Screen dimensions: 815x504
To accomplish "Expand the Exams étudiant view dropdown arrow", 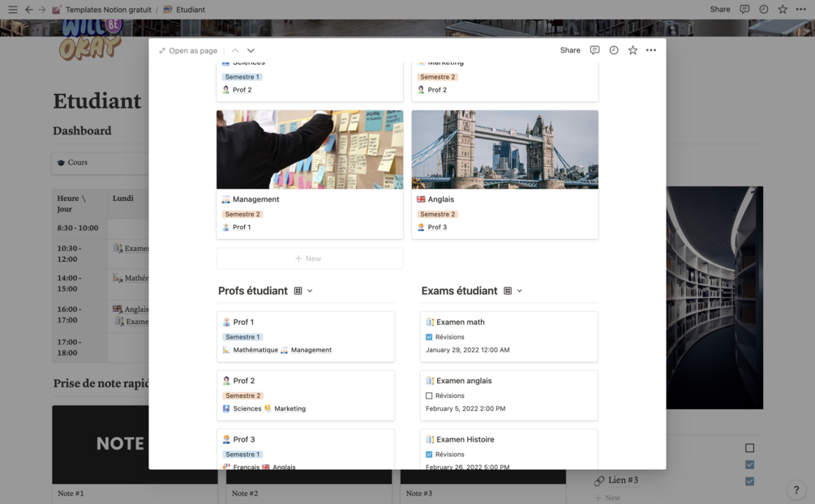I will click(x=519, y=291).
